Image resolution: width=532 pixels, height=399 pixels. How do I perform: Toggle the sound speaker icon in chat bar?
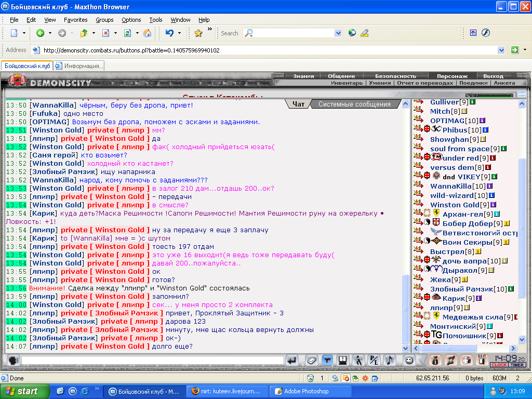[390, 361]
